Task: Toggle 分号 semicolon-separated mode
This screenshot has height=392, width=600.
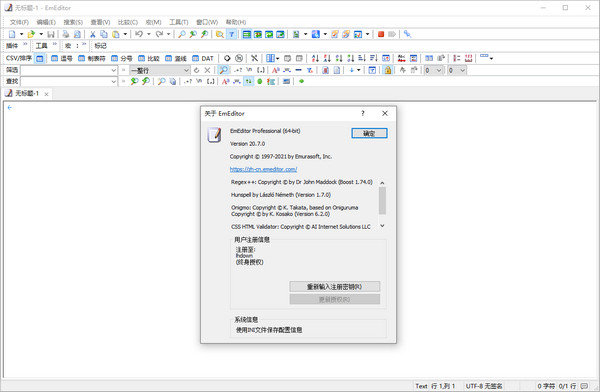Action: pos(122,58)
